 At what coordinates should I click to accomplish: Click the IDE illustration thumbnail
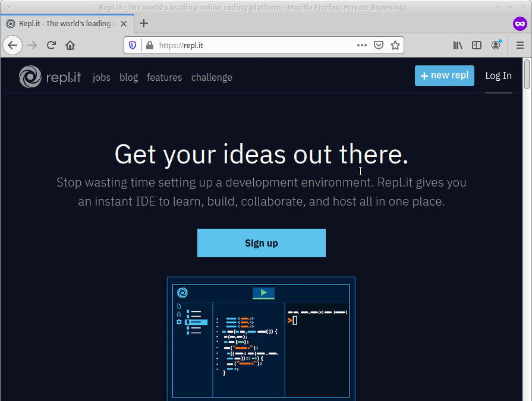(x=262, y=339)
